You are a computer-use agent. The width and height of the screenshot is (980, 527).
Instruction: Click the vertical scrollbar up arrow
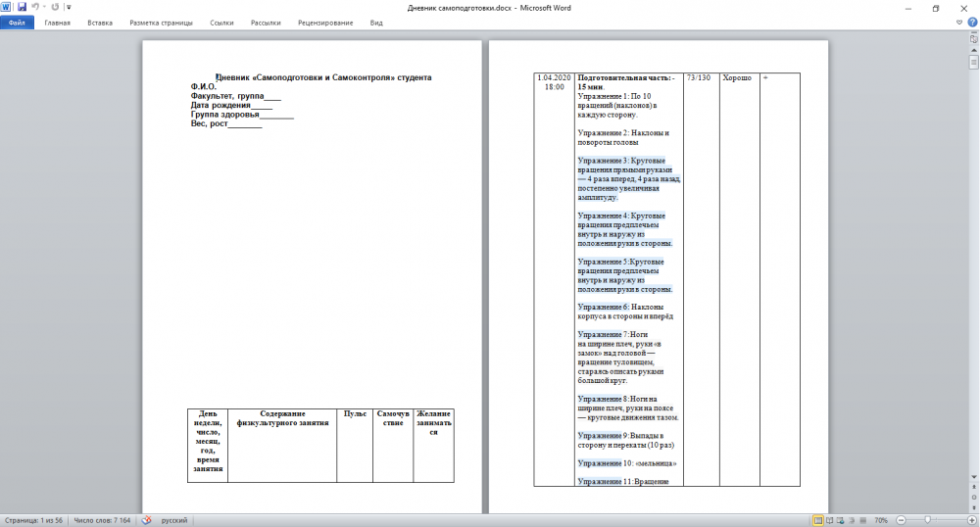pyautogui.click(x=974, y=50)
